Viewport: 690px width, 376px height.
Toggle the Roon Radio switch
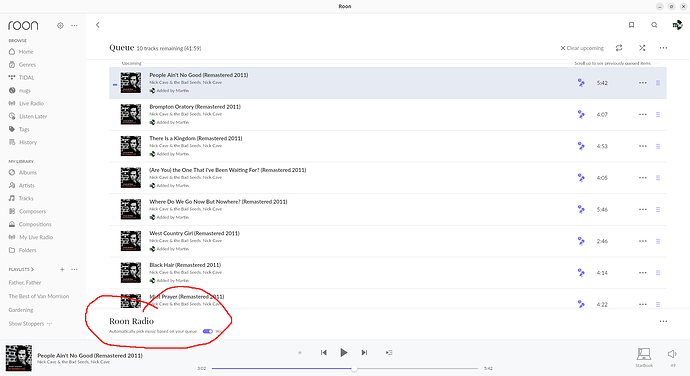[208, 331]
